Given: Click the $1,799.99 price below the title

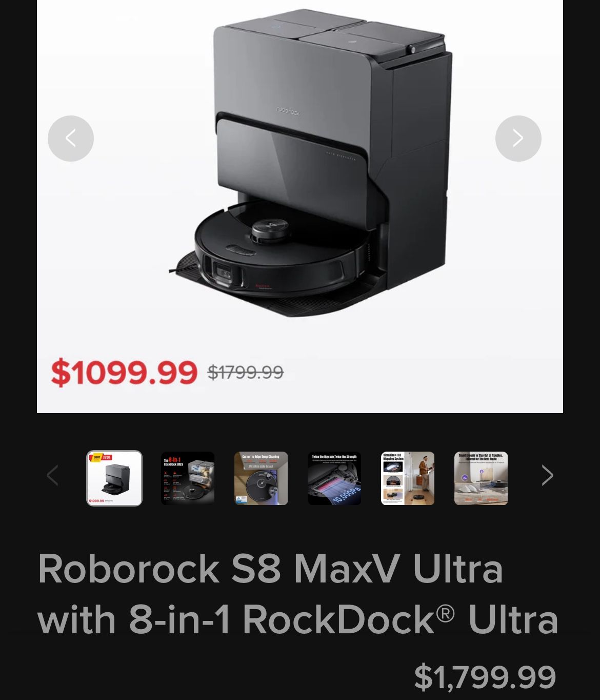Looking at the screenshot, I should click(485, 676).
